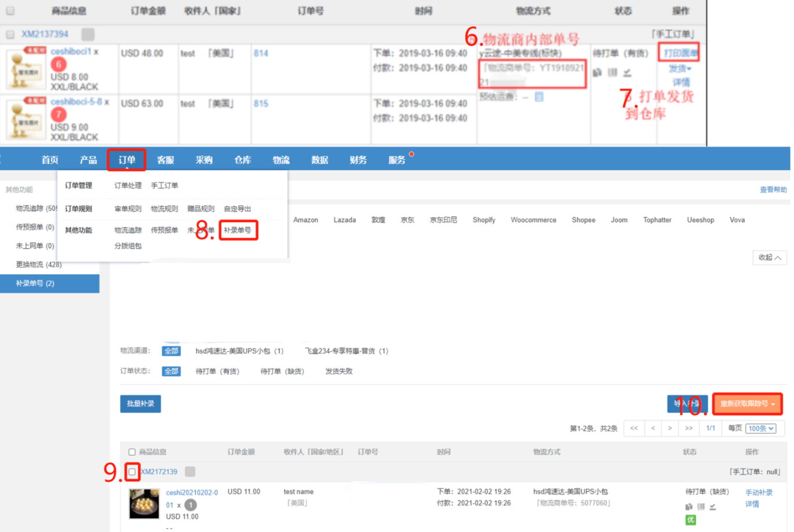Tick the checkbox for order XM2172139
Viewport: 794px width, 532px height.
[132, 472]
